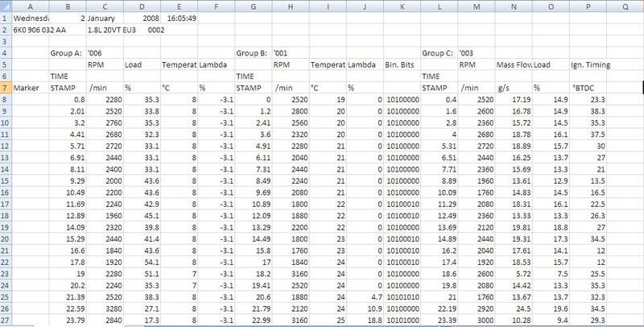This screenshot has height=327, width=644.
Task: Select row 7 header
Action: tap(6, 88)
